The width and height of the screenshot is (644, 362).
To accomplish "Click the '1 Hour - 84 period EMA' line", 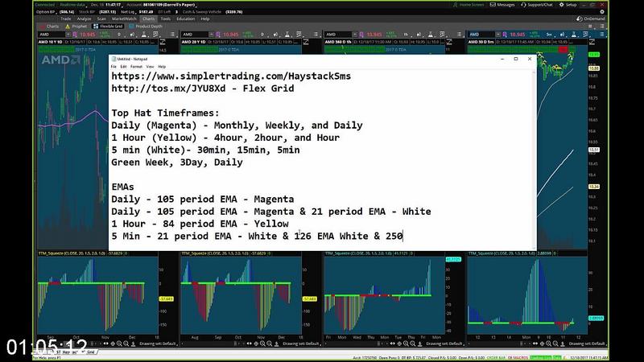I will pyautogui.click(x=200, y=224).
